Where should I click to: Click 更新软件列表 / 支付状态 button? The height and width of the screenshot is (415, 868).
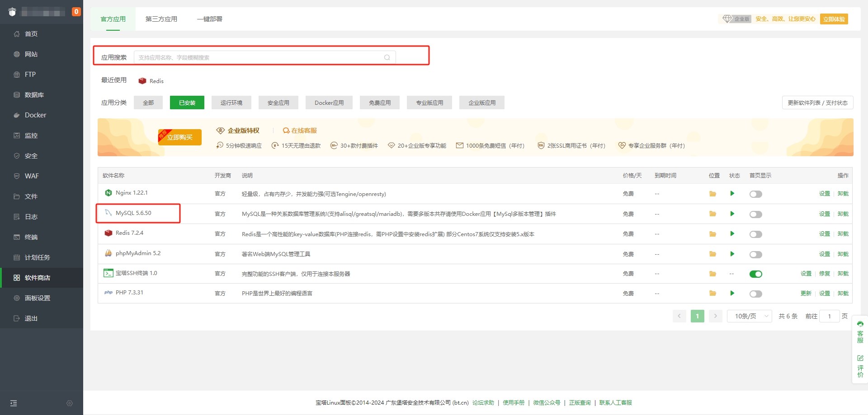818,103
